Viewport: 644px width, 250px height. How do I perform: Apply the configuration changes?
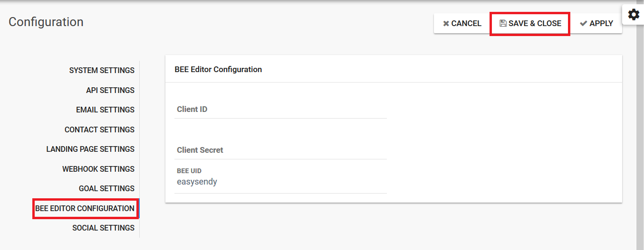pos(596,23)
